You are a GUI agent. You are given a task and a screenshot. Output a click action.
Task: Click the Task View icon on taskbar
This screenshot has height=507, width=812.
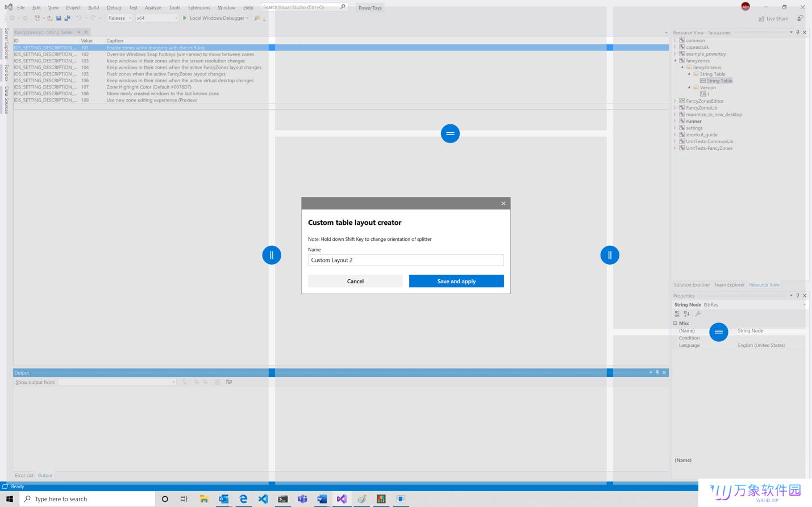pyautogui.click(x=184, y=499)
